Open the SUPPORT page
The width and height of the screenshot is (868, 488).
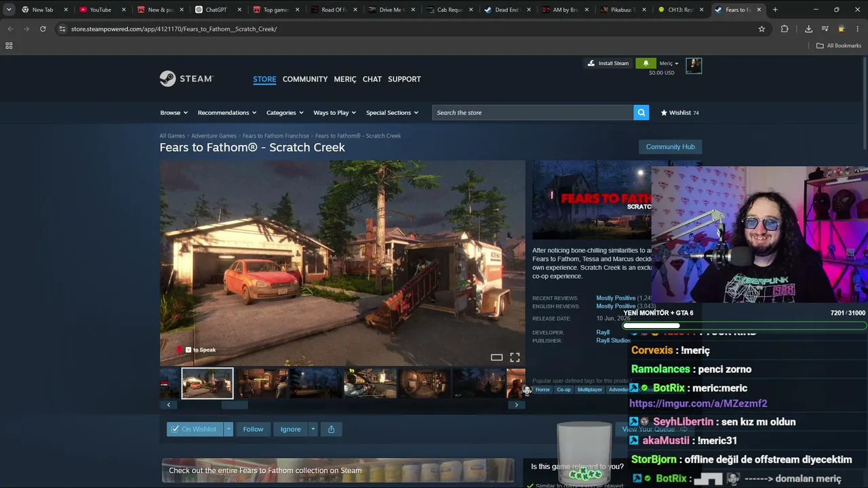point(404,79)
